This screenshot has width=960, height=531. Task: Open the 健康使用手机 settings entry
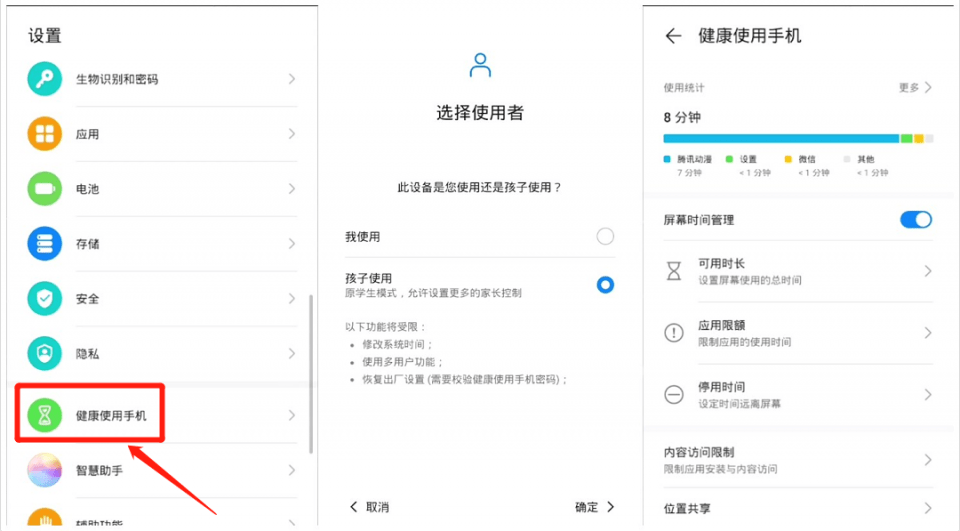pos(162,415)
